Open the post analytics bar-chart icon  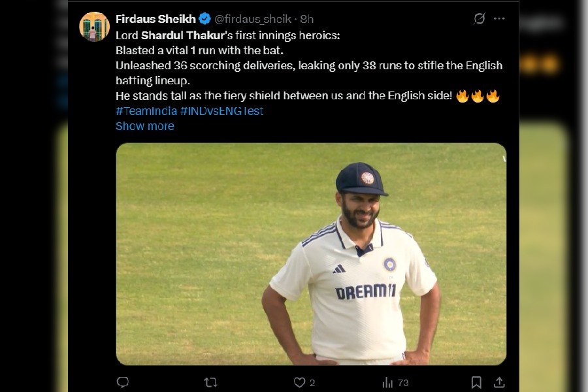(387, 382)
